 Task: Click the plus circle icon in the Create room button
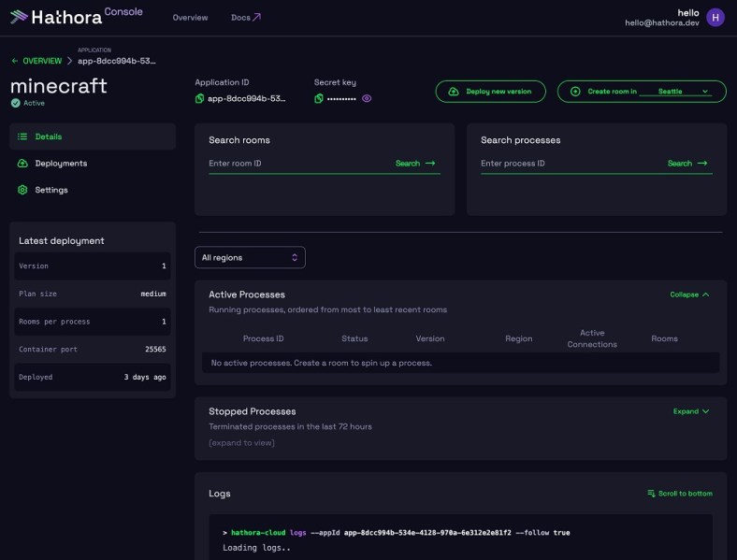click(575, 91)
